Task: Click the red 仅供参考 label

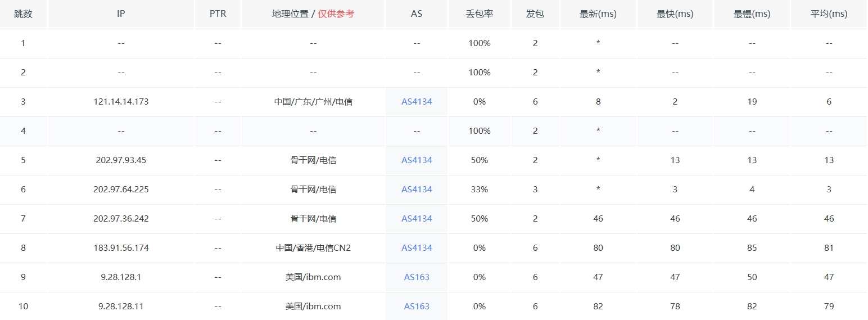Action: click(x=336, y=14)
